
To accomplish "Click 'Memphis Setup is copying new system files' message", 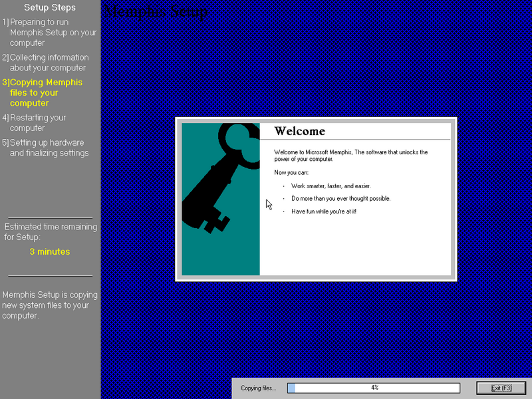I will click(x=50, y=305).
